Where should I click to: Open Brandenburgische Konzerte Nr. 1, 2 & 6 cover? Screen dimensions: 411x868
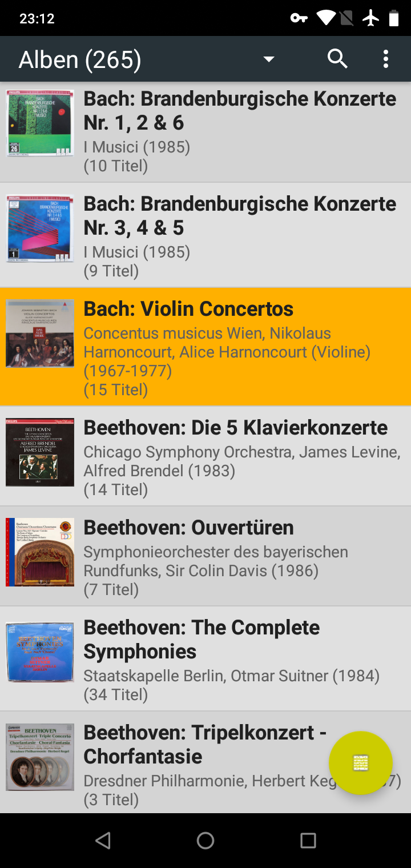tap(40, 123)
